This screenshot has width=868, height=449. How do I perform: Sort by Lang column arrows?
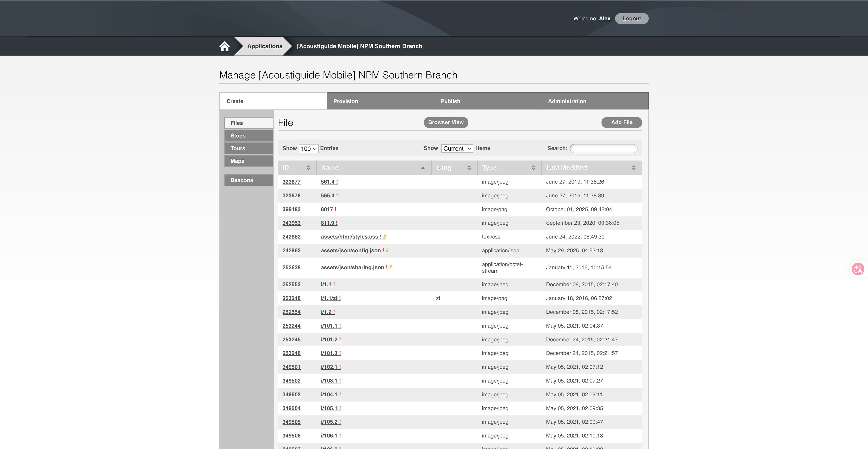(469, 168)
